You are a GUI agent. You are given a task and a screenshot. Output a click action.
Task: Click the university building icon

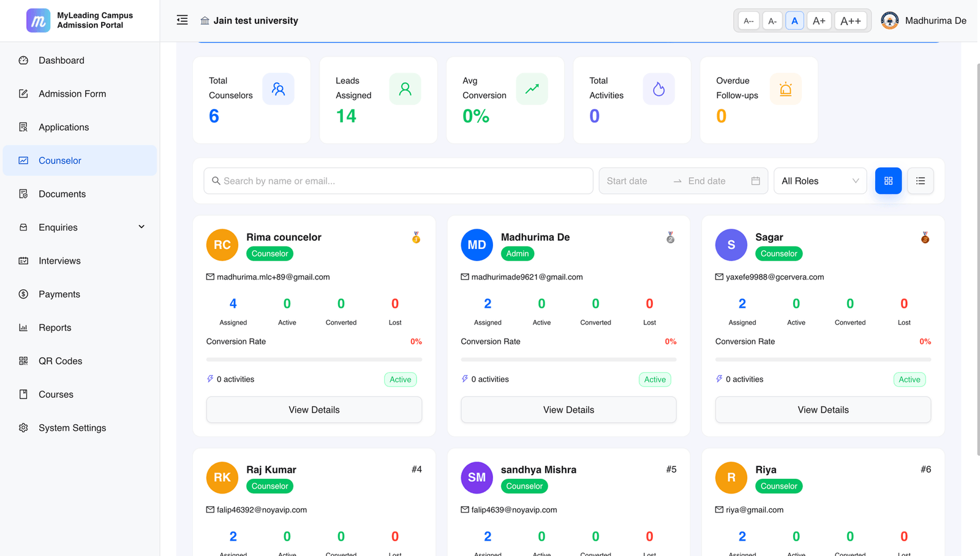tap(205, 21)
